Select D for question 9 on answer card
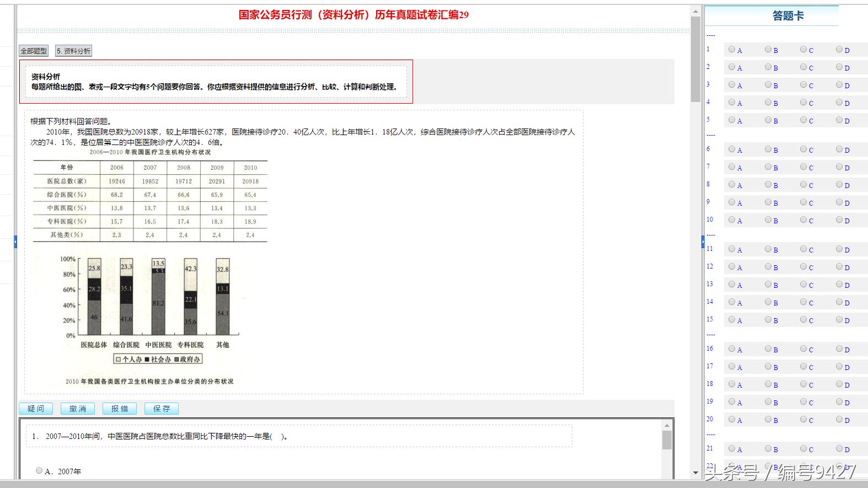This screenshot has width=868, height=488. (839, 202)
